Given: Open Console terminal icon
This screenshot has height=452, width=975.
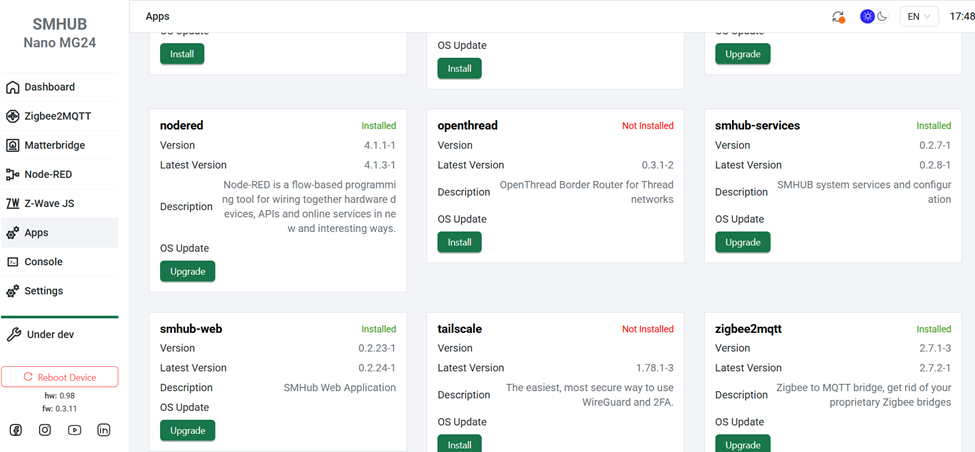Looking at the screenshot, I should pyautogui.click(x=12, y=262).
